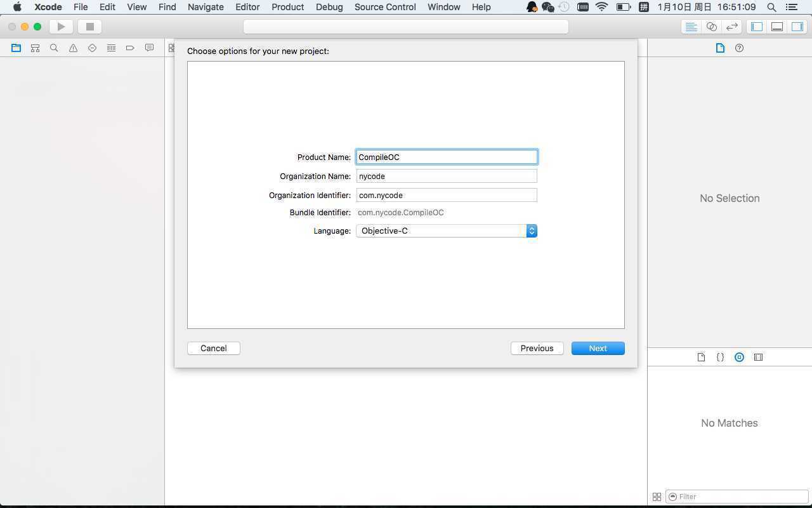The image size is (812, 508).
Task: Open the Issue navigator warning icon
Action: (x=73, y=48)
